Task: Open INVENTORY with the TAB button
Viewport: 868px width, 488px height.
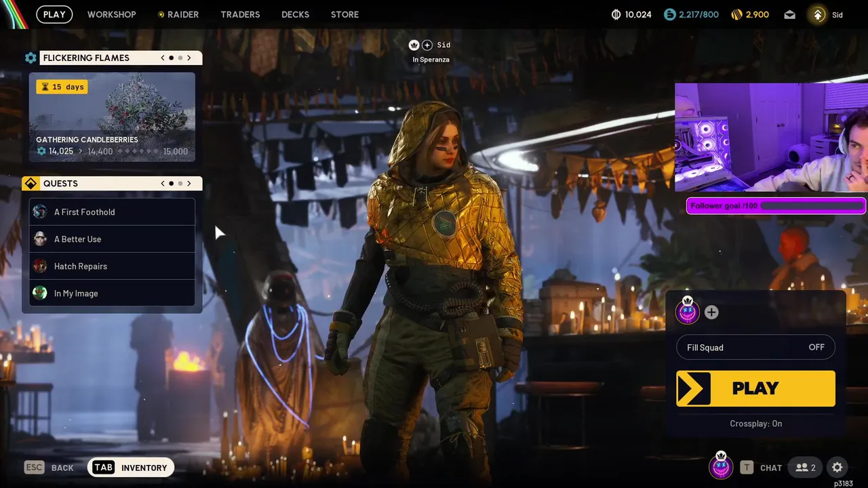Action: pos(131,468)
